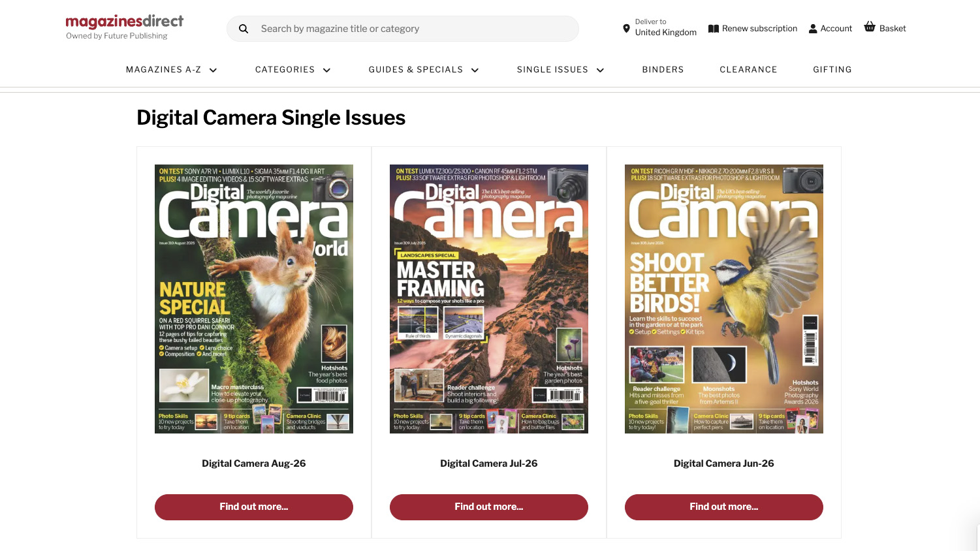Open the Categories menu
This screenshot has width=980, height=551.
tap(285, 70)
